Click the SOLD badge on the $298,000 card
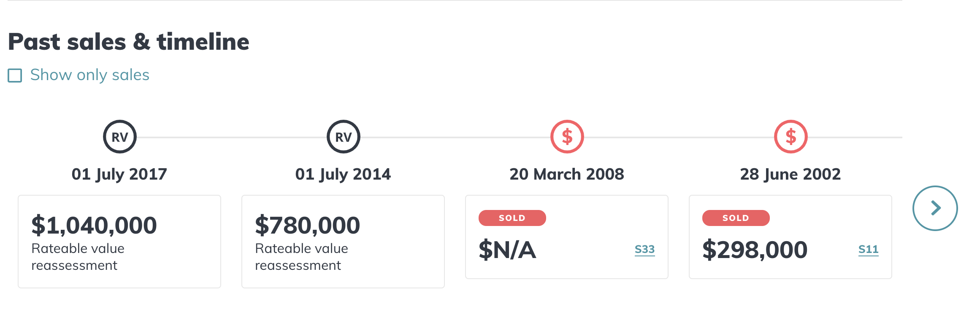The image size is (980, 312). (736, 218)
